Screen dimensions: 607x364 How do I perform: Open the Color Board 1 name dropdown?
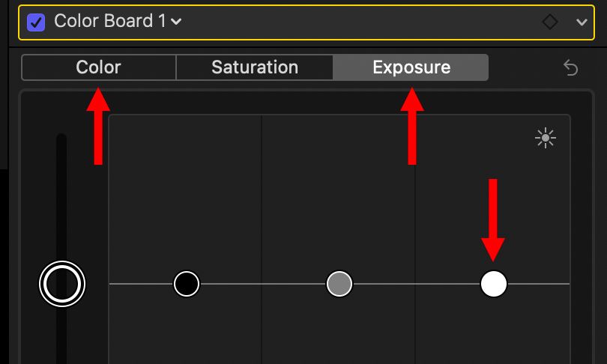[176, 21]
